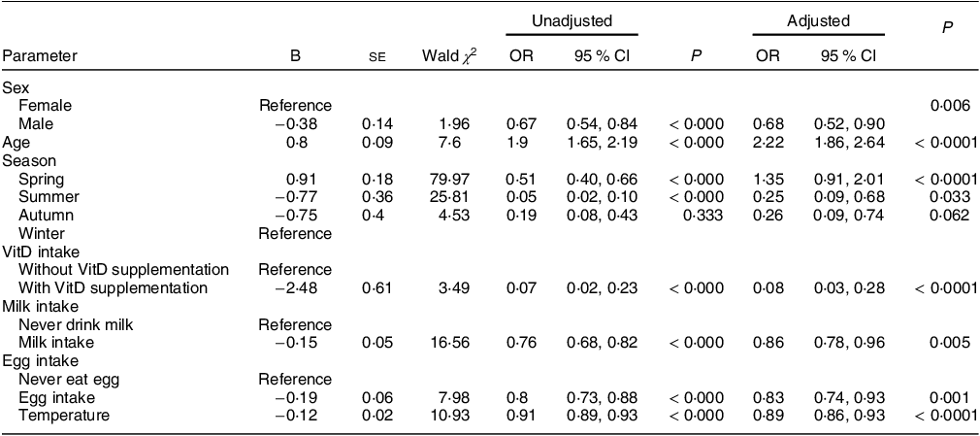The width and height of the screenshot is (980, 436).
Task: Click With VitD supplementation row label
Action: point(113,287)
